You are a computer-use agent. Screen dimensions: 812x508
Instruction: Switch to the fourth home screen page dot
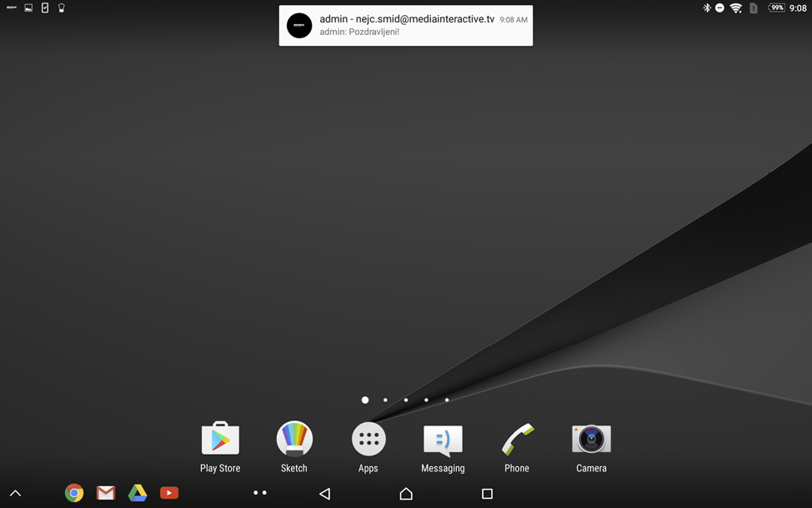coord(426,400)
